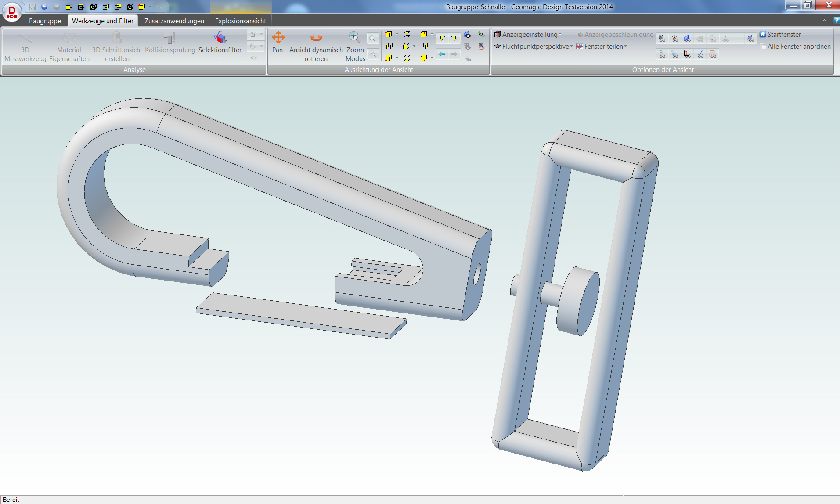Toggle red-green axes visibility glasses icon
Viewport: 840px width, 504px height.
click(675, 39)
